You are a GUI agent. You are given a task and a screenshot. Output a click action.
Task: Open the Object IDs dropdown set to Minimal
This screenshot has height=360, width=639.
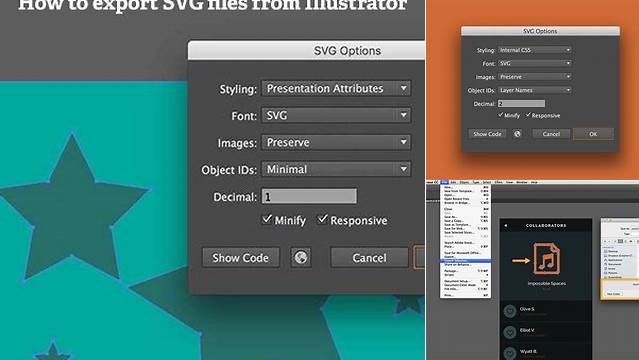[336, 169]
